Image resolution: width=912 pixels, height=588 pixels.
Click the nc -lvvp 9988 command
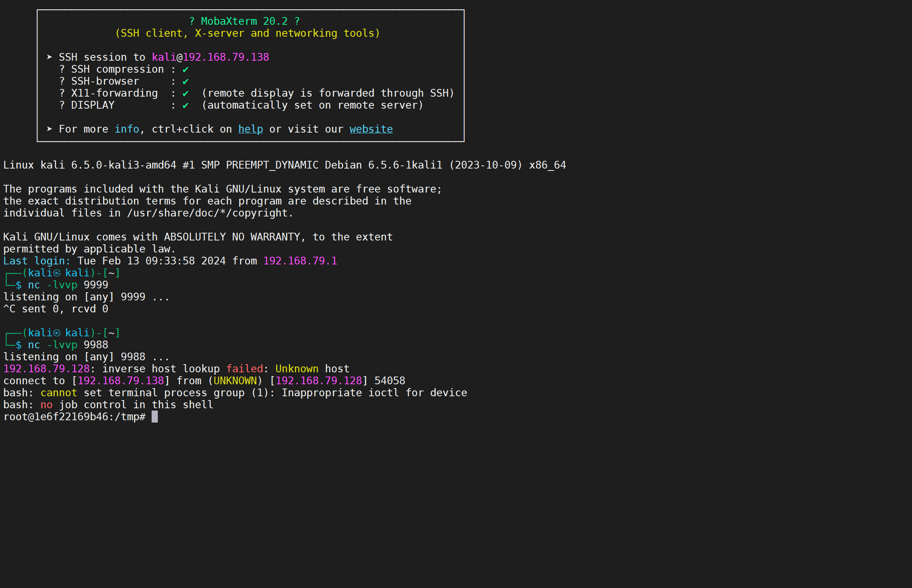pos(68,345)
